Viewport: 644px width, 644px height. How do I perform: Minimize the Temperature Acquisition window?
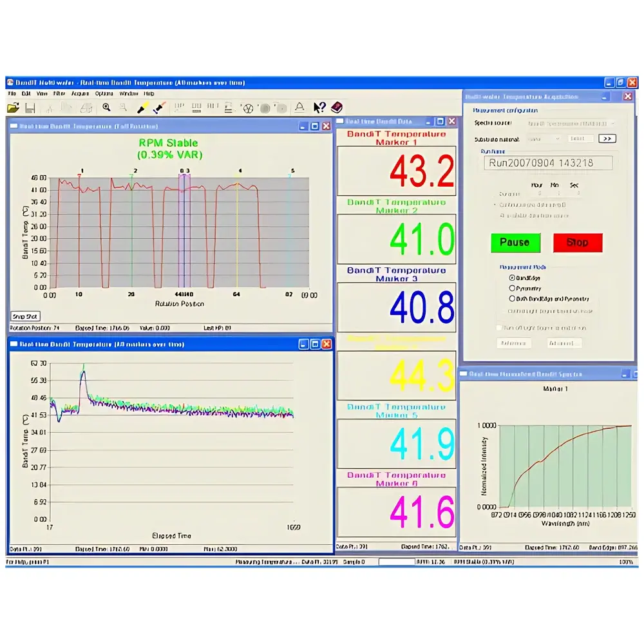point(605,97)
